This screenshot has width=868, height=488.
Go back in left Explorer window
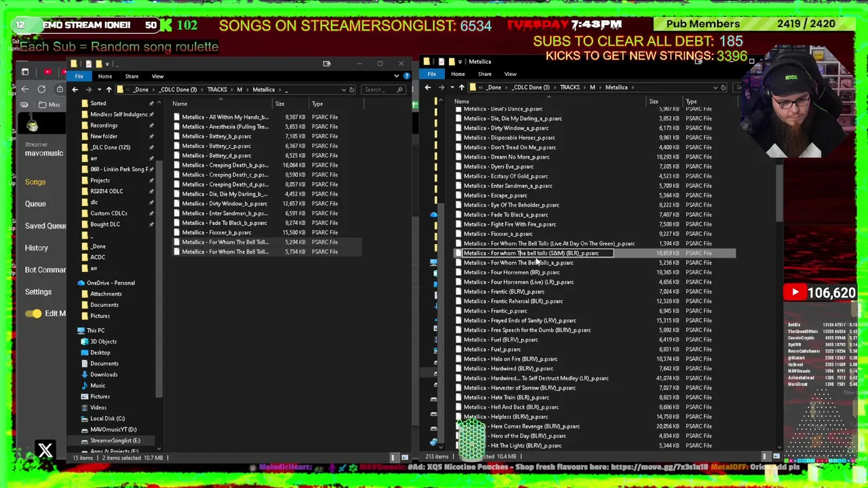point(75,89)
